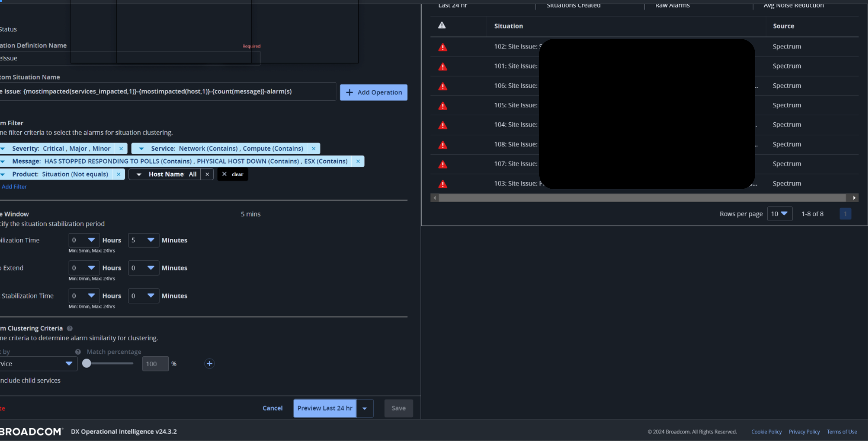Click the severity column header icon
The height and width of the screenshot is (441, 868).
pos(442,25)
